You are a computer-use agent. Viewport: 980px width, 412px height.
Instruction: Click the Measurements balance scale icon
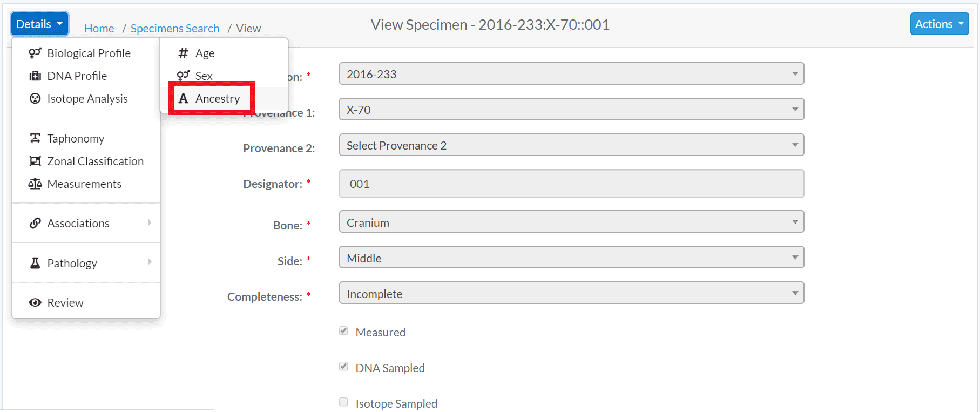coord(35,184)
